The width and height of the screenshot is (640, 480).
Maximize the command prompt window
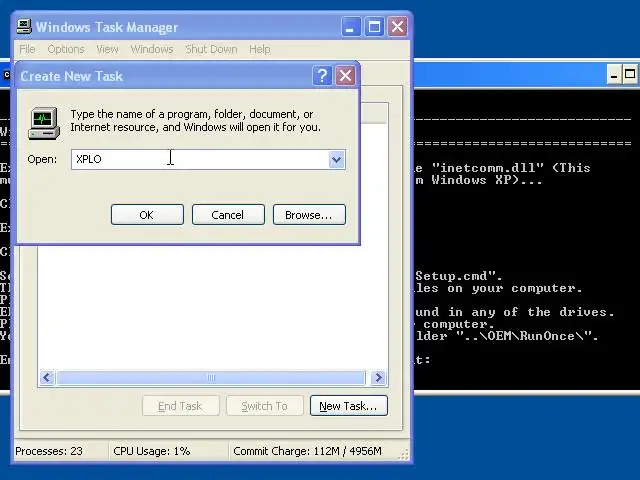pyautogui.click(x=630, y=75)
